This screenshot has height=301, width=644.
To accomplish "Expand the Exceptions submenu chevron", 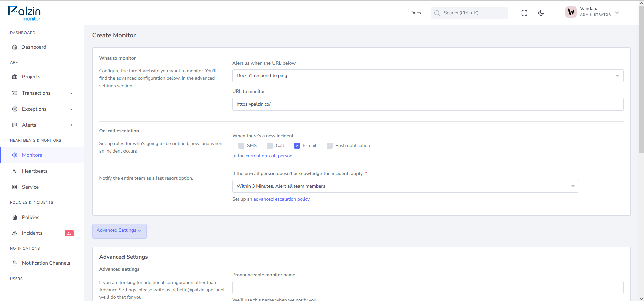I will [x=71, y=109].
